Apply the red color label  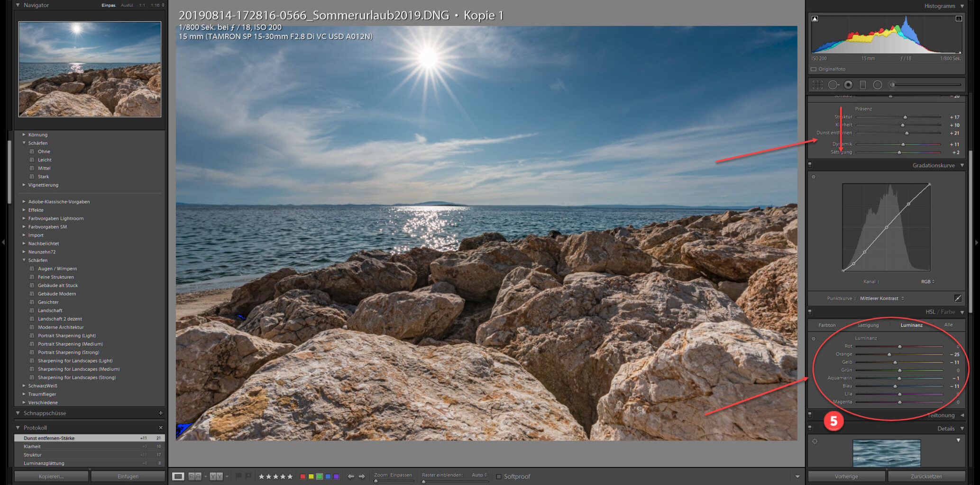[x=302, y=476]
